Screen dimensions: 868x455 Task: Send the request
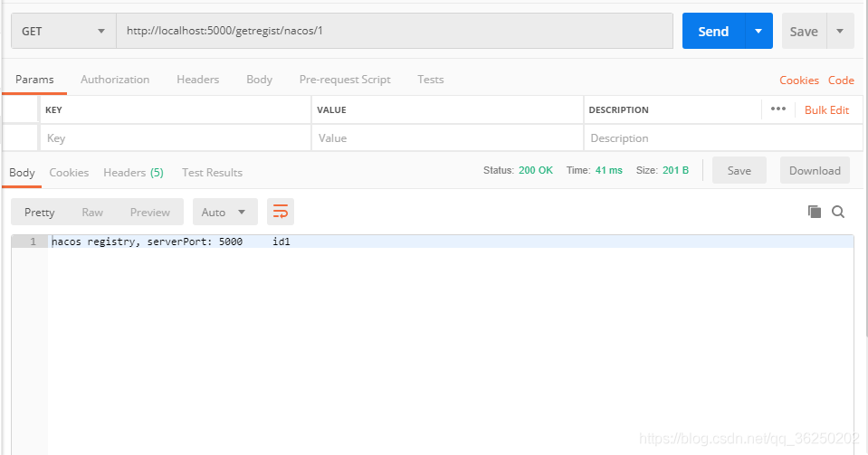tap(713, 31)
